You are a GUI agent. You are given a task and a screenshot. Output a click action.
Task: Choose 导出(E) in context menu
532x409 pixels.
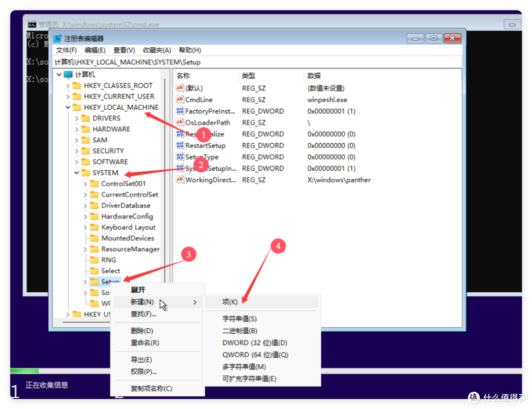click(x=158, y=359)
